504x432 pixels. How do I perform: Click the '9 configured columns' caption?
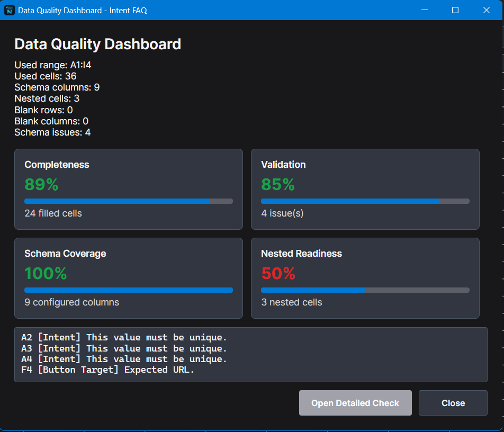point(71,302)
